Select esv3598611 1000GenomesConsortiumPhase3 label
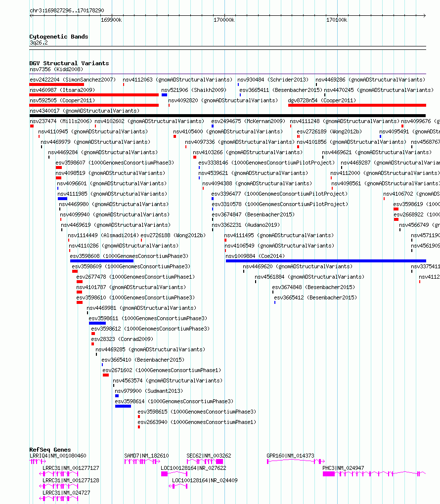 pos(148,318)
